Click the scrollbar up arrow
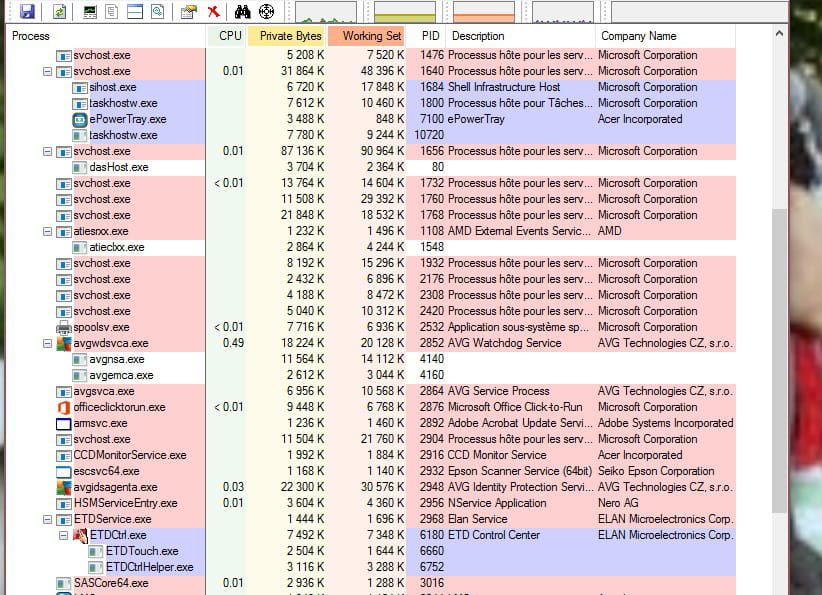The image size is (822, 595). pyautogui.click(x=779, y=34)
